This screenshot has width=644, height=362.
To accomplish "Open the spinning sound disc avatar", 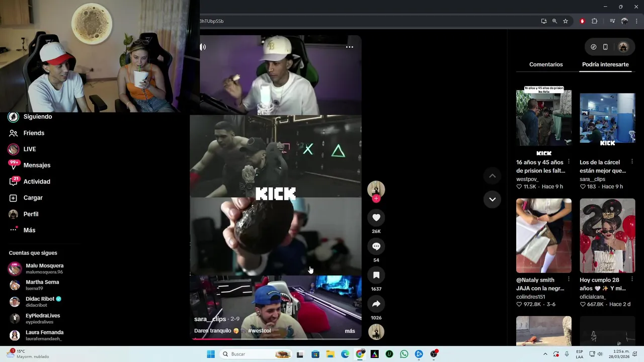I will [x=376, y=332].
